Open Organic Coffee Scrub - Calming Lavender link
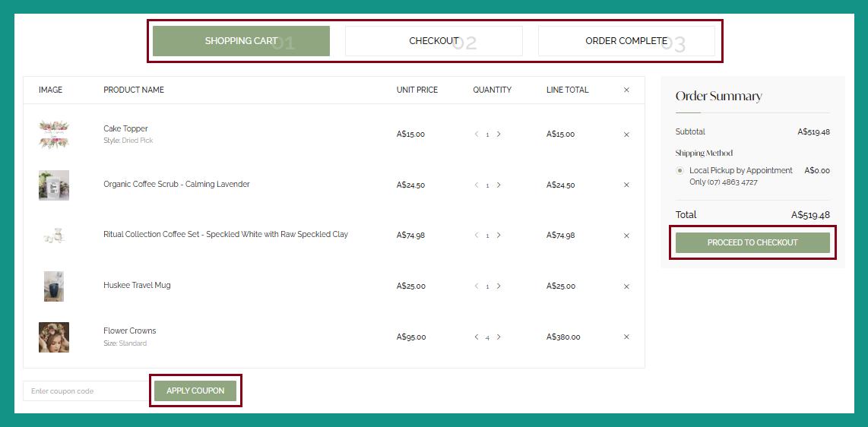The height and width of the screenshot is (427, 868). (176, 184)
